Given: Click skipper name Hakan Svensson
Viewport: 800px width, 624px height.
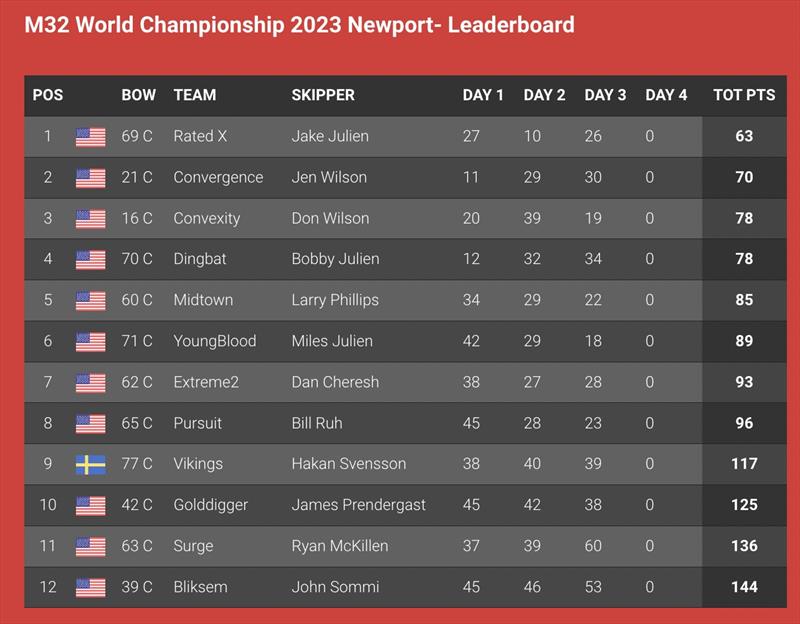Looking at the screenshot, I should tap(349, 464).
